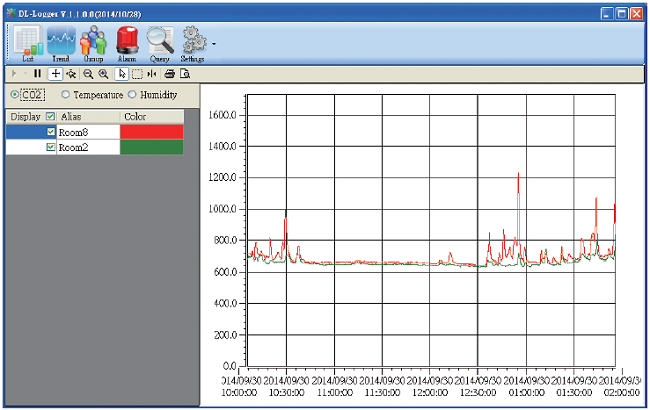Uncheck the Room2 display checkbox
The width and height of the screenshot is (650, 410).
(x=51, y=147)
